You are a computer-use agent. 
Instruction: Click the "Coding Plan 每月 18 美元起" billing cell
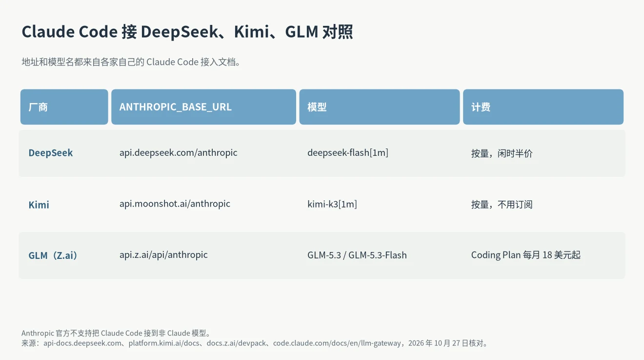526,255
